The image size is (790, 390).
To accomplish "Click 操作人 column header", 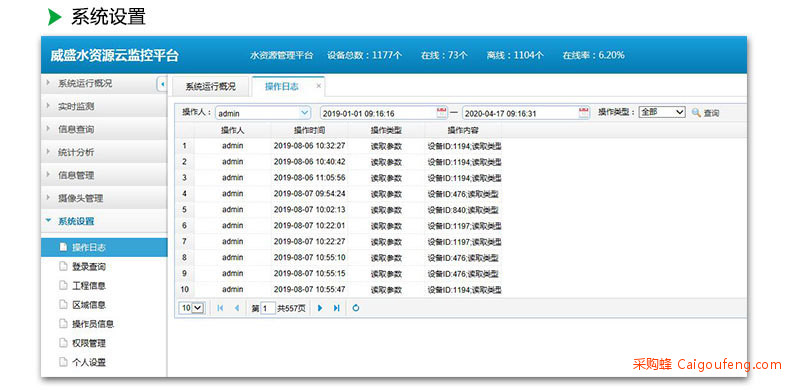I will (232, 130).
